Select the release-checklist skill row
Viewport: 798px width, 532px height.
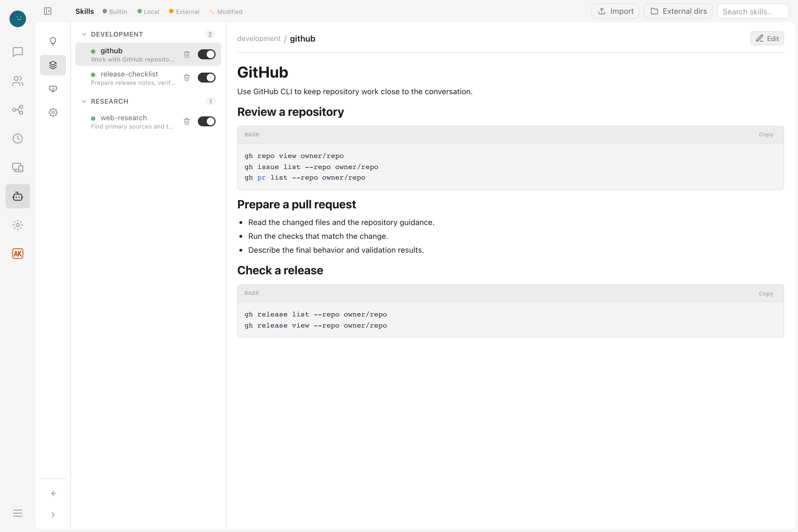click(148, 78)
